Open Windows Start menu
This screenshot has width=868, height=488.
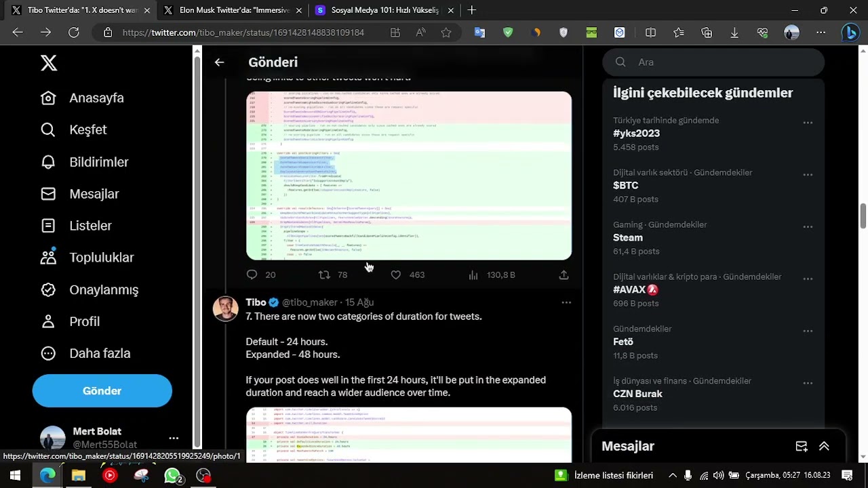click(15, 475)
